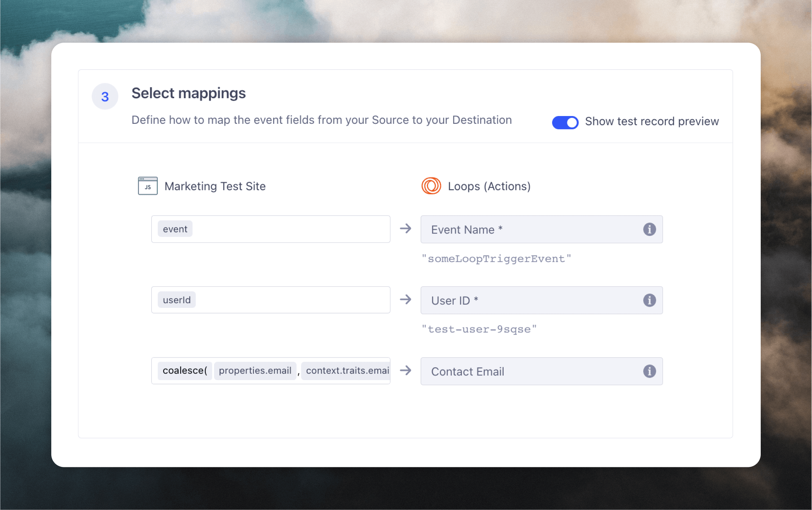812x510 pixels.
Task: Click the Event Name info icon
Action: 649,229
